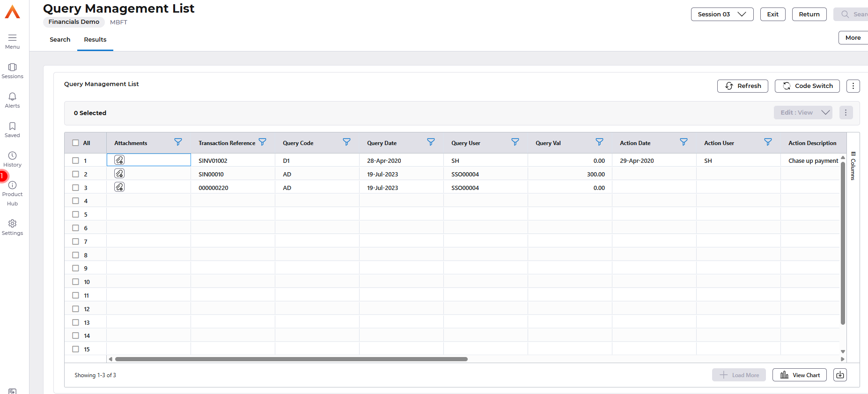Click the search magnifier field at top
868x394 pixels.
[851, 15]
